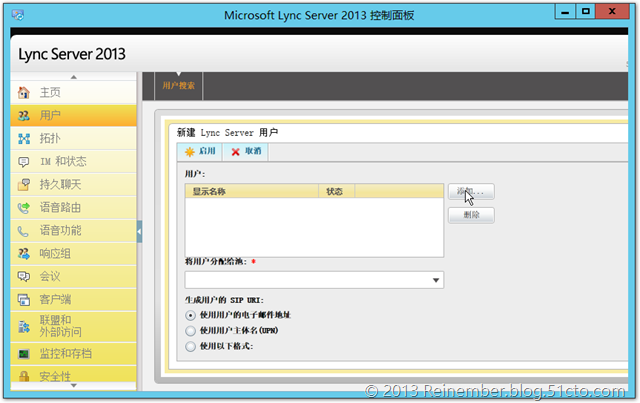Open the 会议 (Conferencing) menu item

[51, 276]
